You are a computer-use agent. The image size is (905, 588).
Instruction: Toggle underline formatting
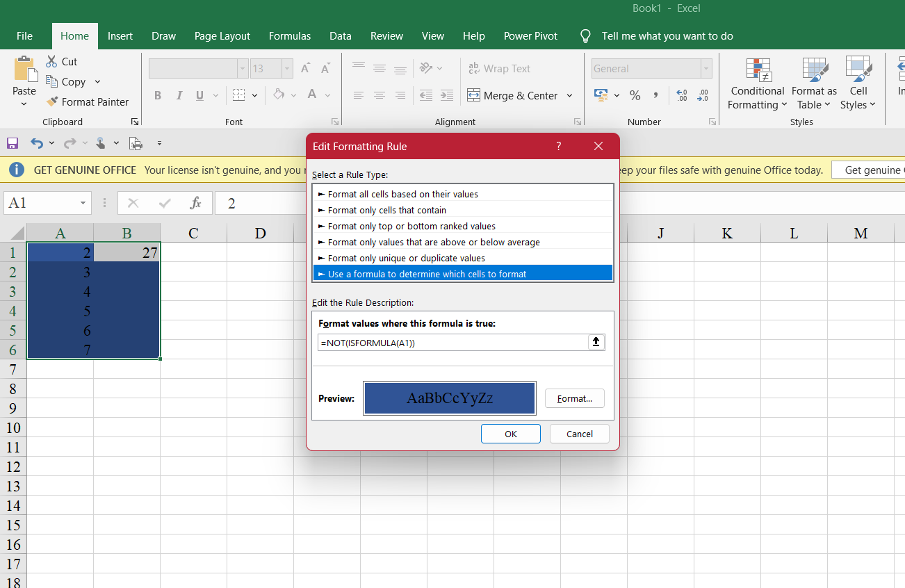(200, 95)
